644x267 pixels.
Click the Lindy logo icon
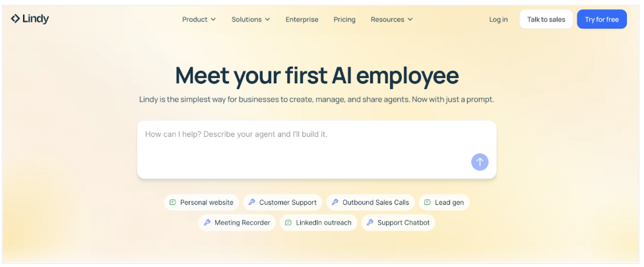16,19
